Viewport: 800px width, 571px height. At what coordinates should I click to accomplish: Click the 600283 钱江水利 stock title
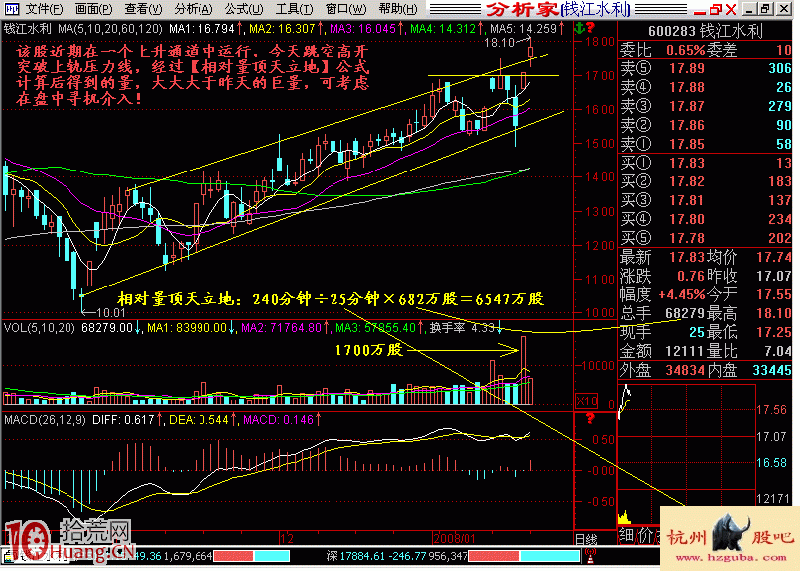(706, 32)
